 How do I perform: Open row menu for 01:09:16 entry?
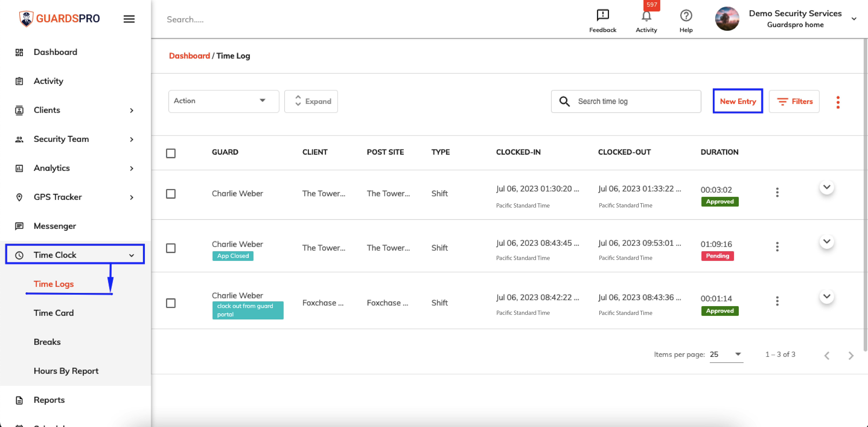pyautogui.click(x=777, y=247)
